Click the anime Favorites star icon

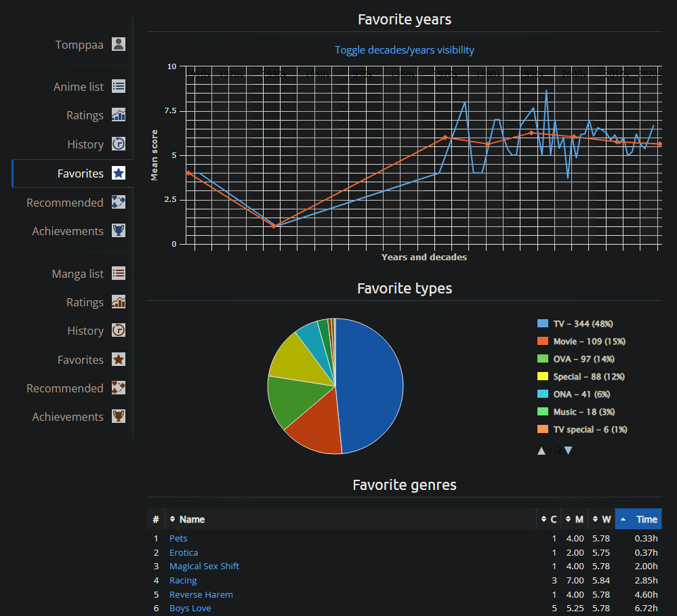tap(119, 173)
